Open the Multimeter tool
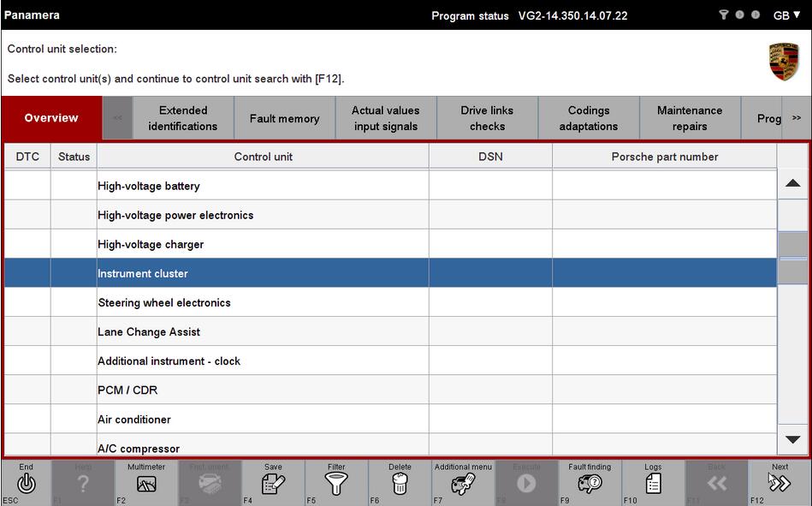The width and height of the screenshot is (812, 506). [x=146, y=484]
